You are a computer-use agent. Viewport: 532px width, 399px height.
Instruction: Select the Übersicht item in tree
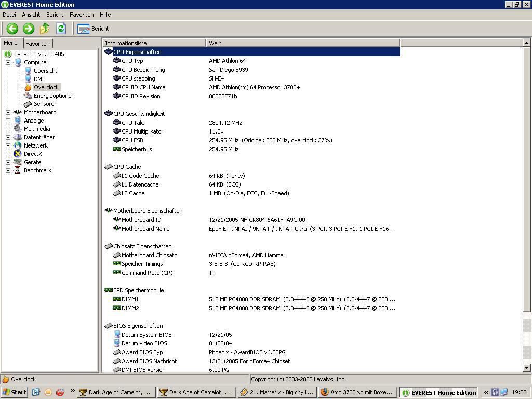coord(46,71)
